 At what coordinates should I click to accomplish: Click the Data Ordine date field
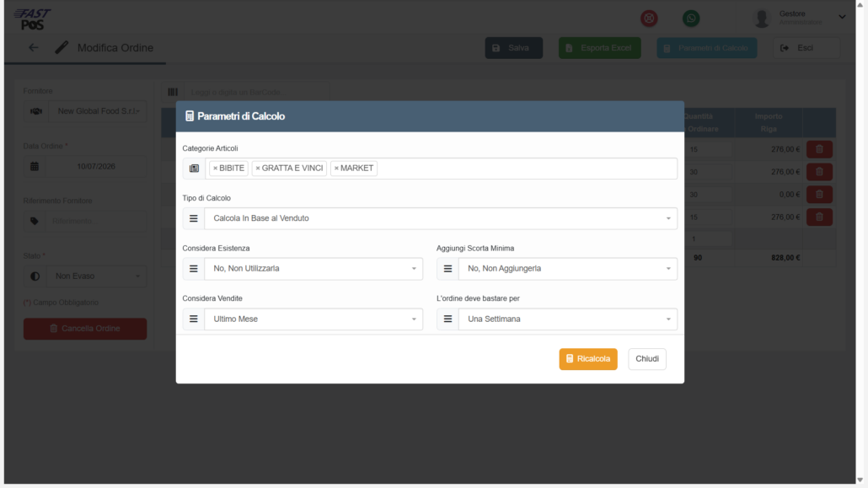(x=96, y=166)
